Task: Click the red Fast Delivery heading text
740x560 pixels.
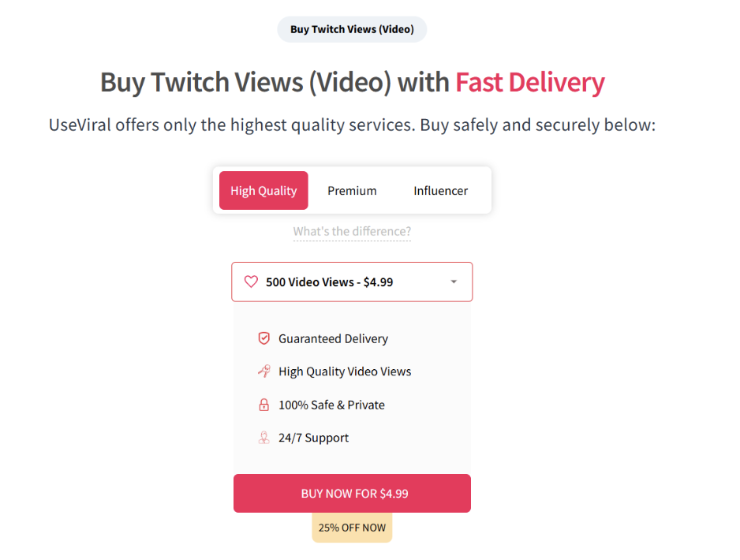Action: [530, 82]
